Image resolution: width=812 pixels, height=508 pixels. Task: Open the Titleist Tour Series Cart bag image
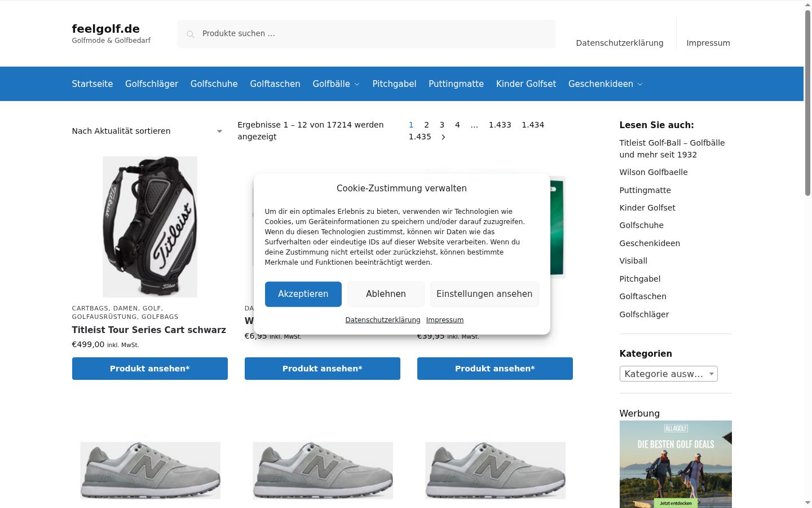(x=150, y=227)
